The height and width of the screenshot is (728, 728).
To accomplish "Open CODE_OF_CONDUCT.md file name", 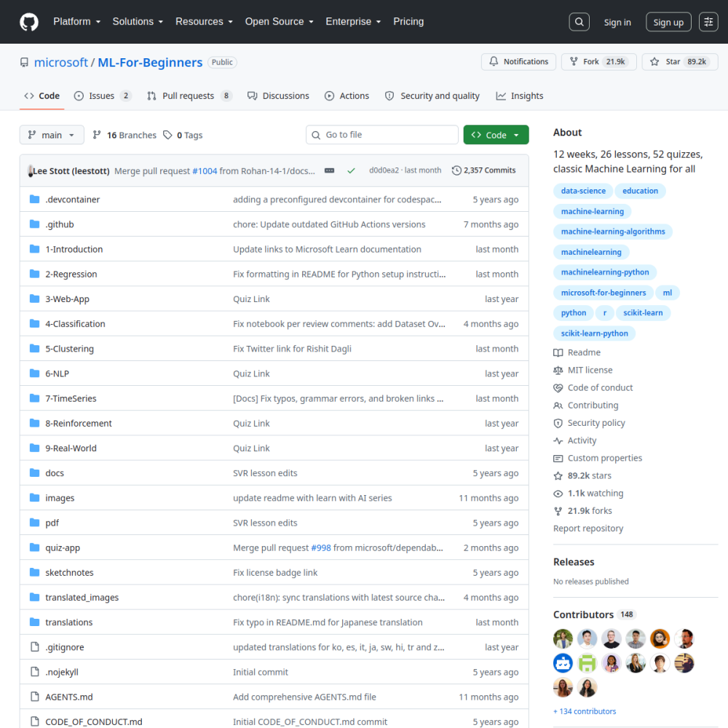I will [x=94, y=722].
